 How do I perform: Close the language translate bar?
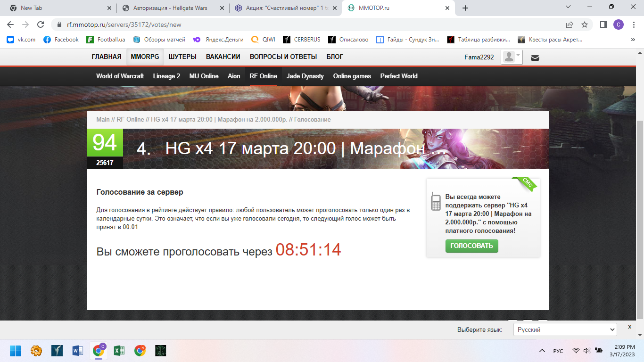pos(629,327)
